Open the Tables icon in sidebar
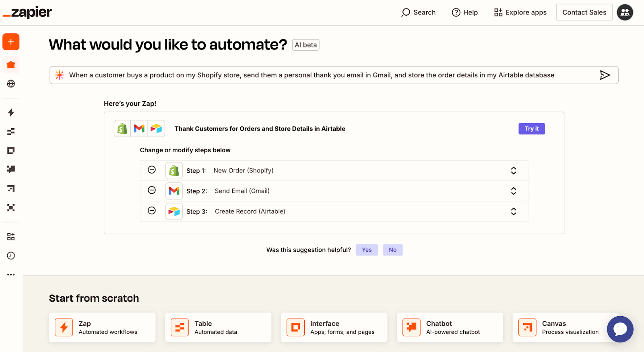The image size is (644, 352). [x=11, y=131]
